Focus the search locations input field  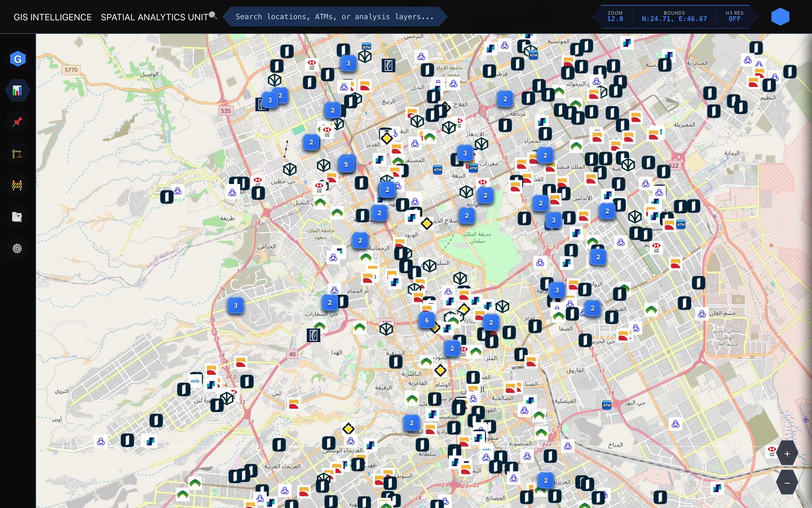(x=335, y=17)
